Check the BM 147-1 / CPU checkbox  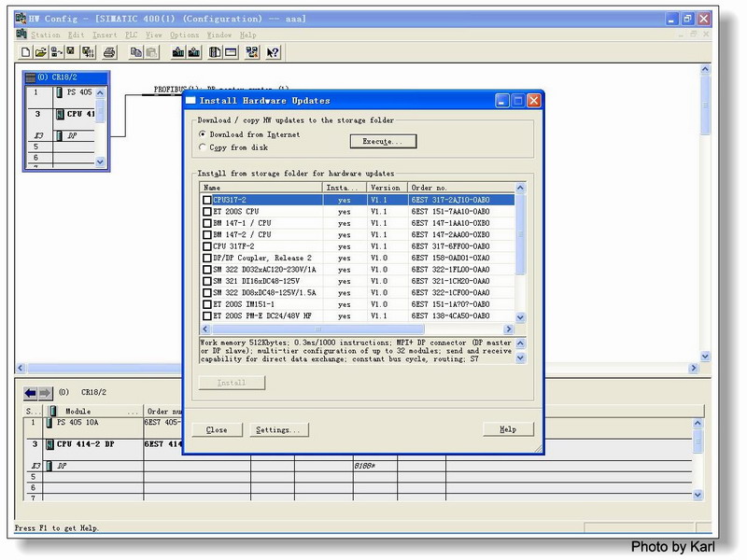(x=207, y=223)
